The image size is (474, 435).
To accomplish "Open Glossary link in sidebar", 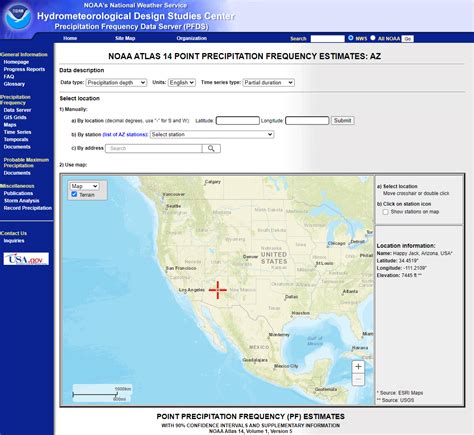I will [14, 84].
